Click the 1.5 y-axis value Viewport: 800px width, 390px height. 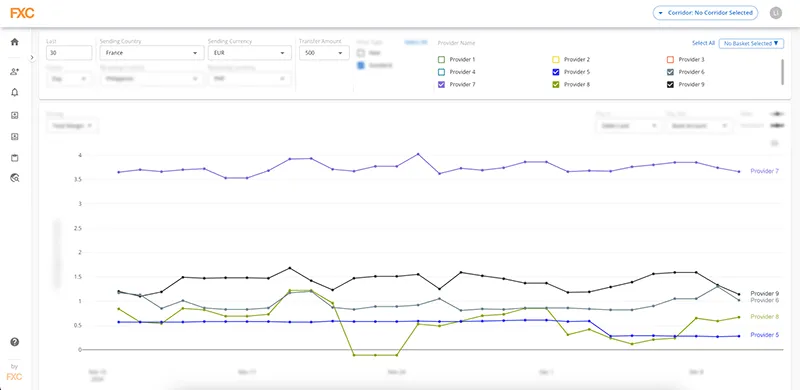coord(77,277)
